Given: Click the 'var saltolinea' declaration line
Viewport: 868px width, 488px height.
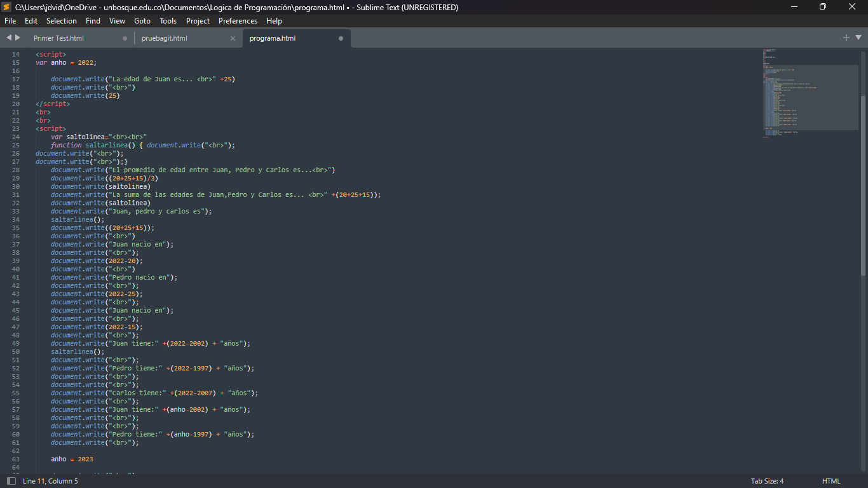Looking at the screenshot, I should tap(99, 137).
